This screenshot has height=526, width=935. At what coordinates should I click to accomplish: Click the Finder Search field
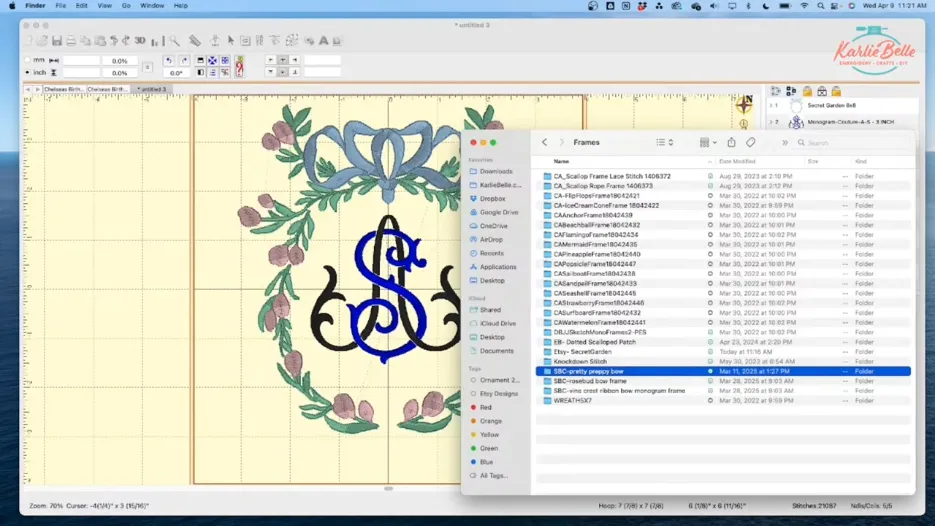point(853,143)
